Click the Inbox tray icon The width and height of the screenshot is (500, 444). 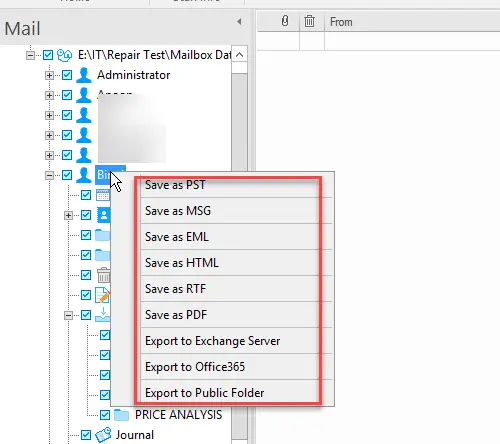tap(103, 315)
